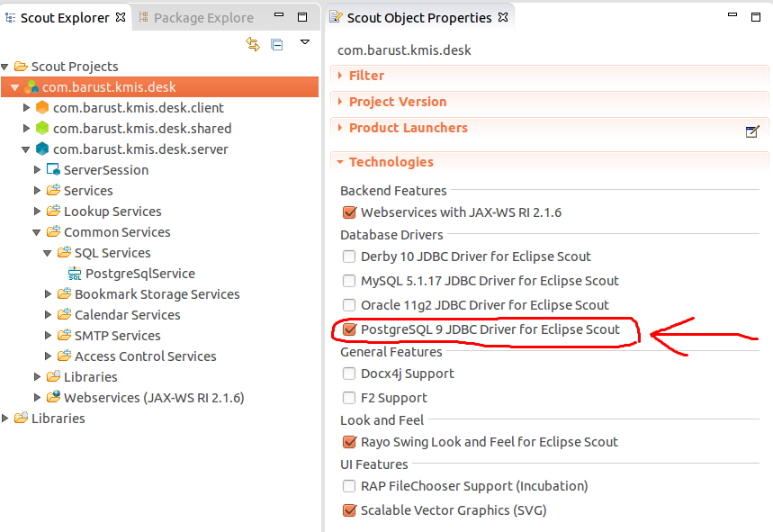Click the Scout Explorer tab icon
Viewport: 773px width, 532px height.
(11, 18)
